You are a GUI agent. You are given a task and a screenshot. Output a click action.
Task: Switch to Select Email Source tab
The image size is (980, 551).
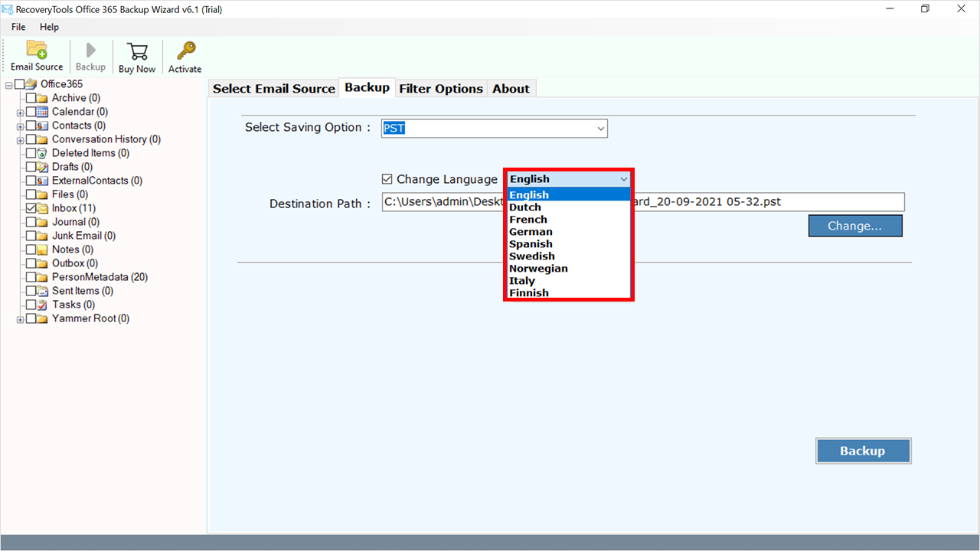coord(274,89)
